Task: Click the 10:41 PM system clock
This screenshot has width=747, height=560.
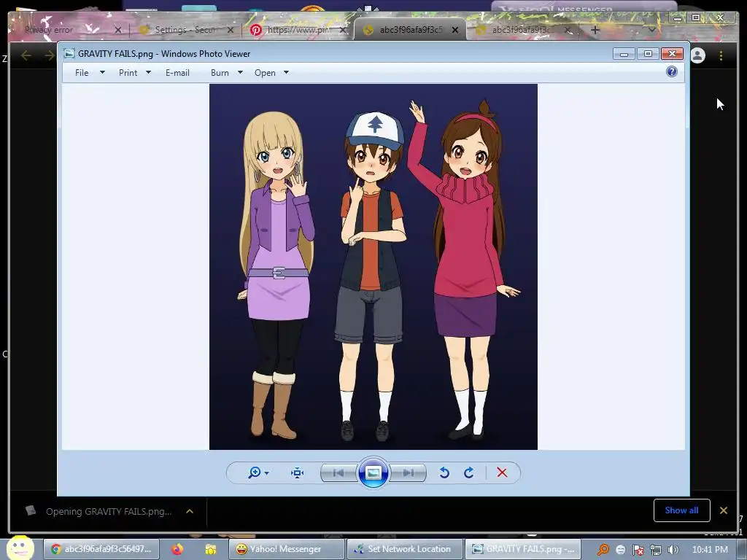Action: tap(710, 549)
